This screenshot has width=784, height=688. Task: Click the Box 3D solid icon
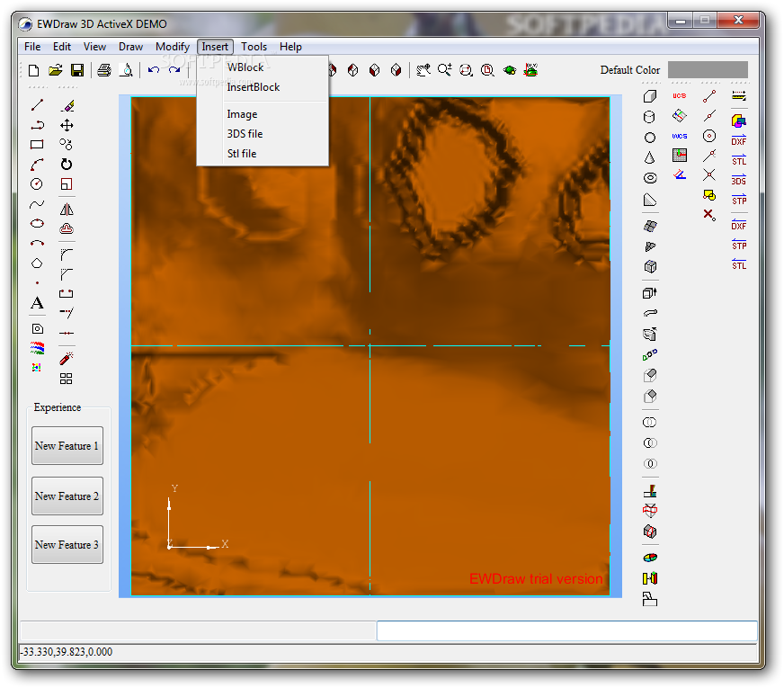(649, 95)
